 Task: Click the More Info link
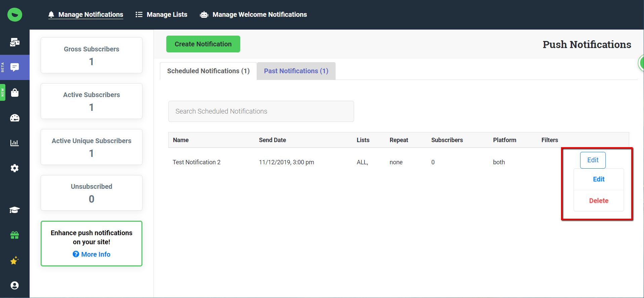(95, 254)
